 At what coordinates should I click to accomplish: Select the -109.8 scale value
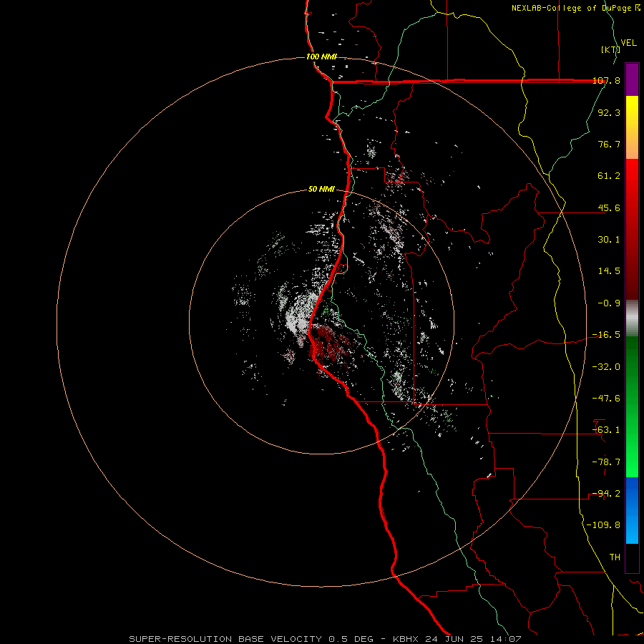(603, 525)
